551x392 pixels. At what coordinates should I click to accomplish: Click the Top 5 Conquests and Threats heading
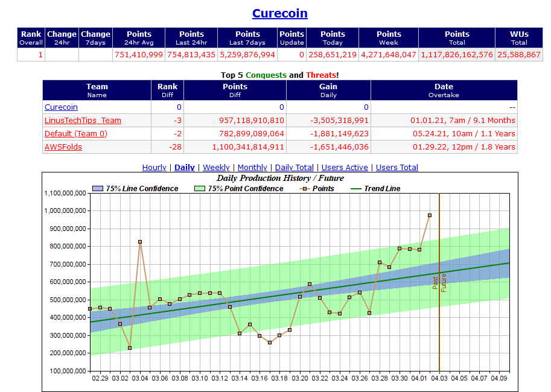click(x=279, y=75)
